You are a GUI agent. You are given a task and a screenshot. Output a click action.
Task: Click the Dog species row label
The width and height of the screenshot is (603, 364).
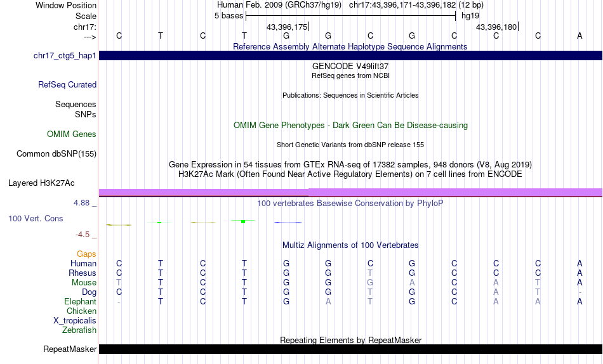89,292
